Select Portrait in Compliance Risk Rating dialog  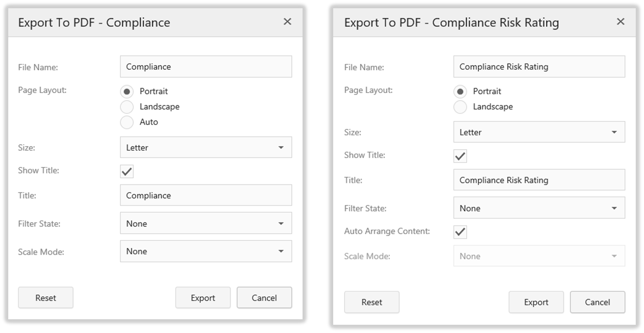460,91
